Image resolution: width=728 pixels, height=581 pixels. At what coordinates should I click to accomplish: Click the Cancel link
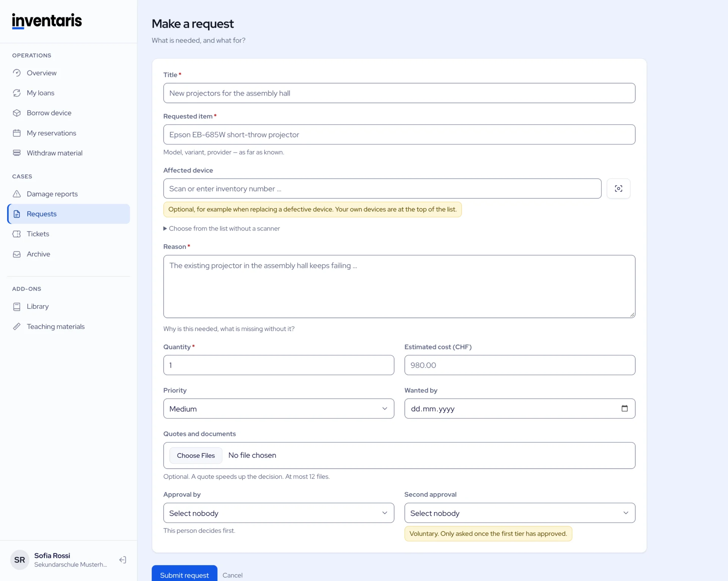tap(232, 575)
